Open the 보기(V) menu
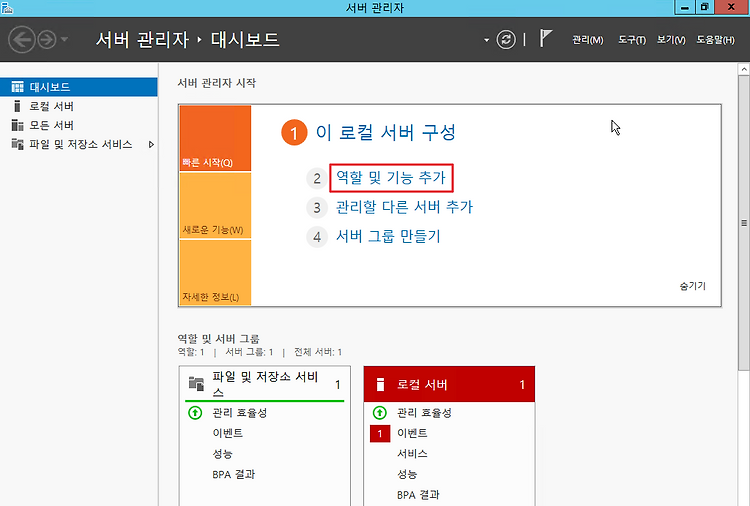 671,40
